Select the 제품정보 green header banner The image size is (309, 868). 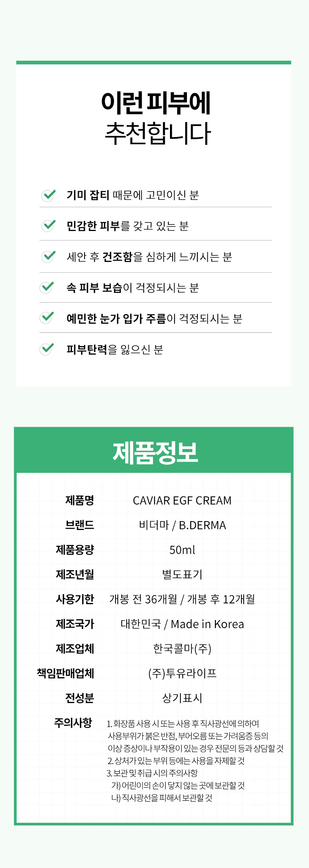(x=154, y=450)
